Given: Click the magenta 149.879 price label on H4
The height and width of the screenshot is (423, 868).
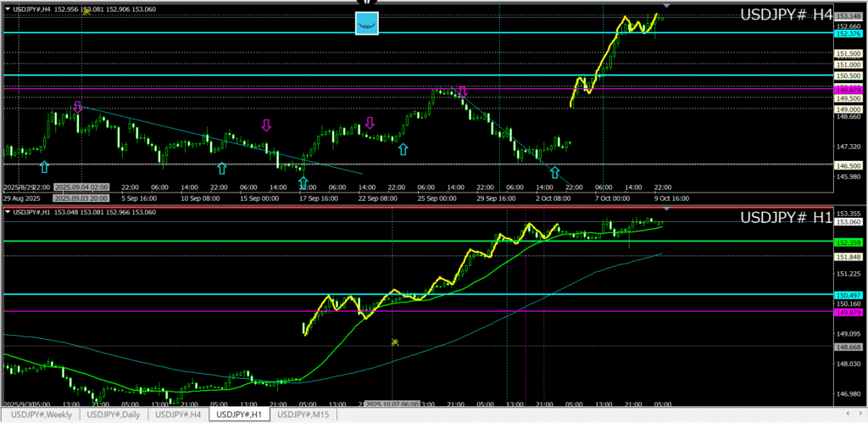Looking at the screenshot, I should coord(849,89).
